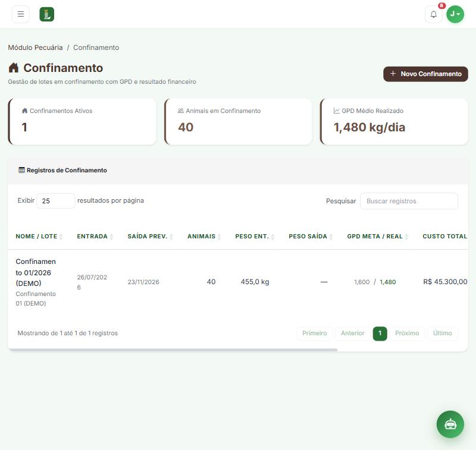Sort table by Custo Total column
Screen dimensions: 476x450
pyautogui.click(x=444, y=237)
